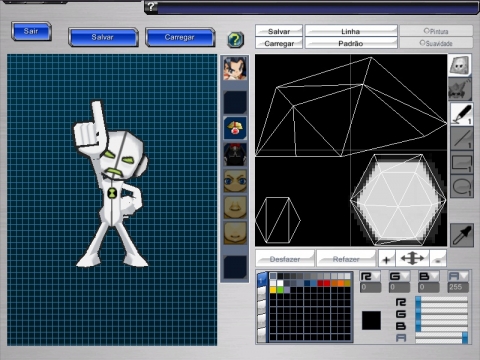Pick the green palette swatch
480x360 pixels.
[x=280, y=290]
